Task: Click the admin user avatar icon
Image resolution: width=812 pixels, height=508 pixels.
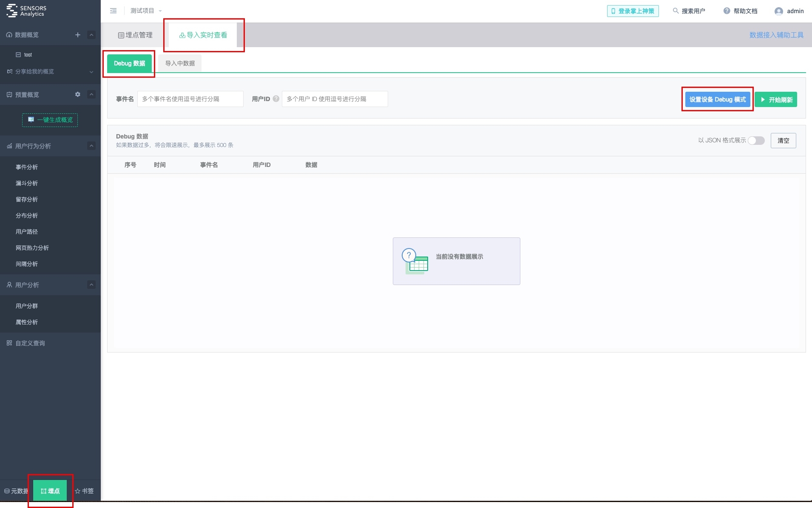Action: [778, 11]
